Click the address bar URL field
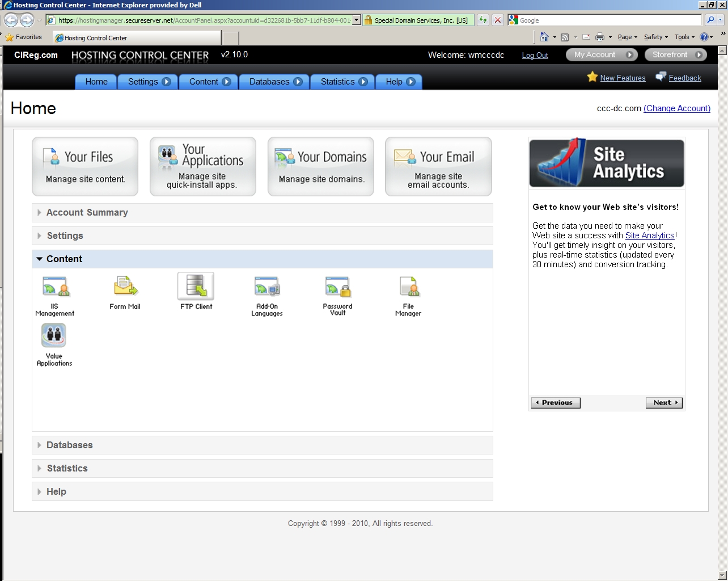Viewport: 728px width, 581px height. point(204,20)
